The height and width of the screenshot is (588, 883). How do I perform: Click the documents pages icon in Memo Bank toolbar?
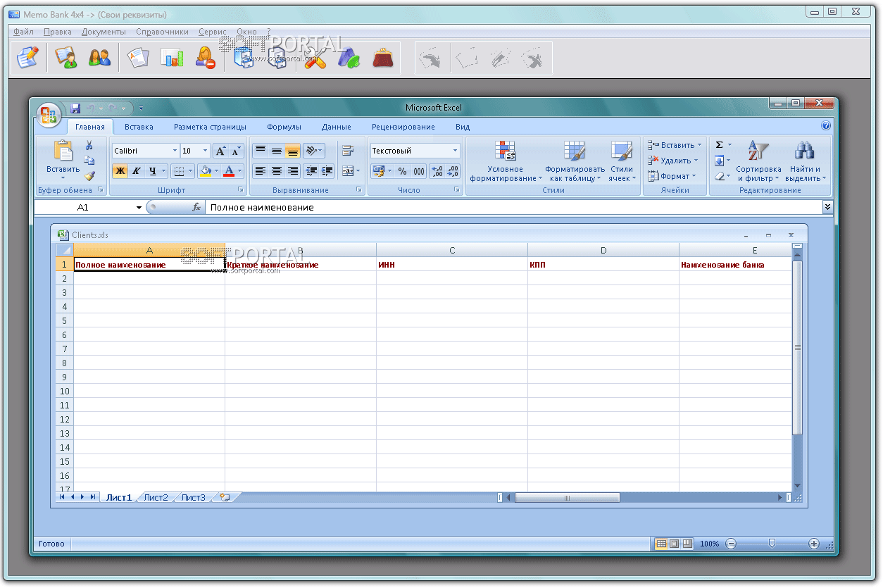click(x=138, y=57)
